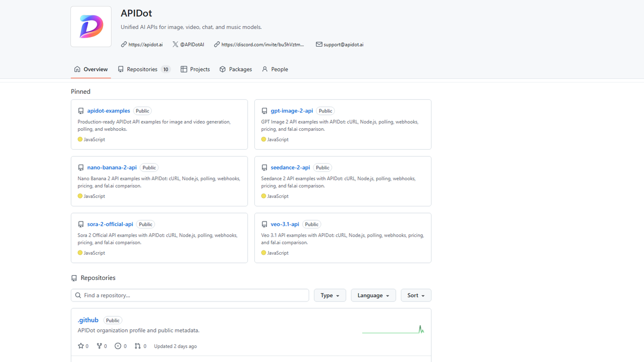Switch to the Overview tab
The width and height of the screenshot is (644, 362).
(91, 69)
